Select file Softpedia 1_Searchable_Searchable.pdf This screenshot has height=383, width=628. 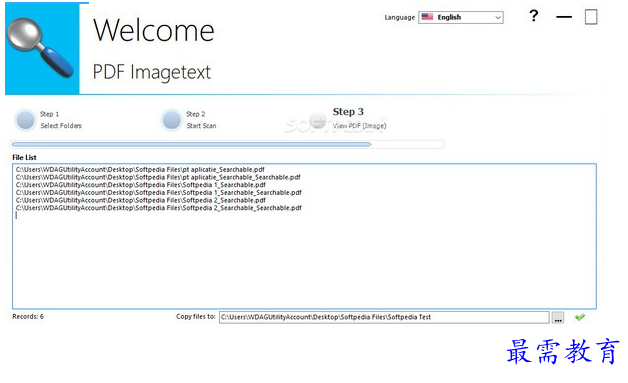[x=159, y=192]
